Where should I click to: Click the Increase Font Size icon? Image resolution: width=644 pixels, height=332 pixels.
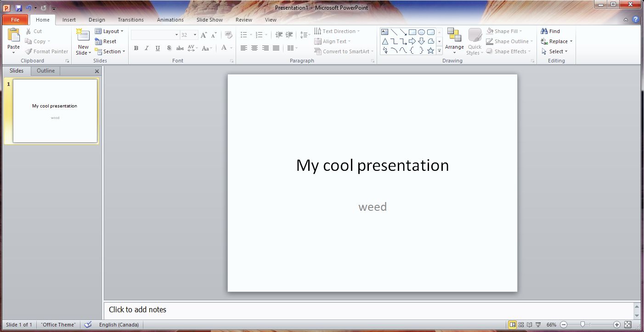203,34
